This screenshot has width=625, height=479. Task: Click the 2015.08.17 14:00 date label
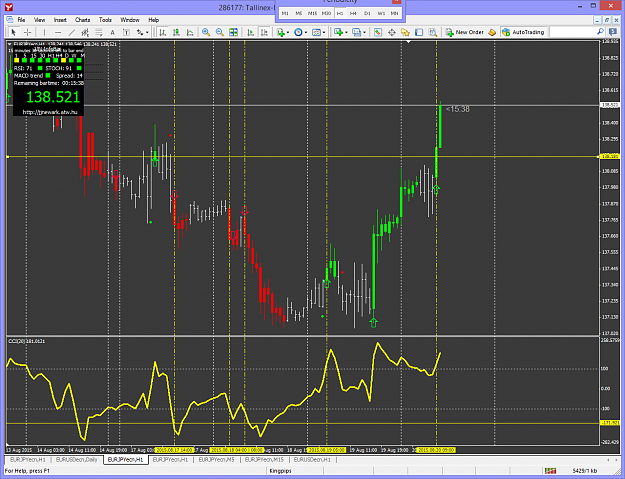pyautogui.click(x=174, y=450)
